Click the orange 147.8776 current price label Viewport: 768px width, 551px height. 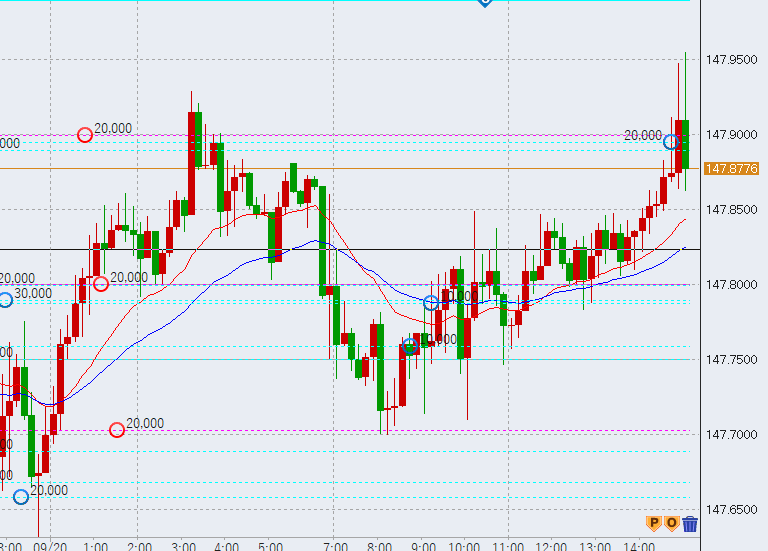[731, 168]
